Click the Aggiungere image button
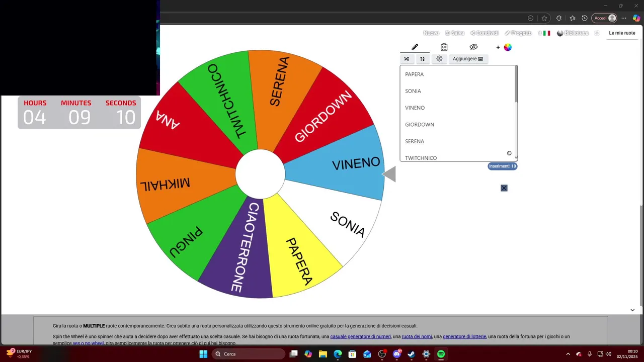Viewport: 644px width, 362px height. [468, 59]
